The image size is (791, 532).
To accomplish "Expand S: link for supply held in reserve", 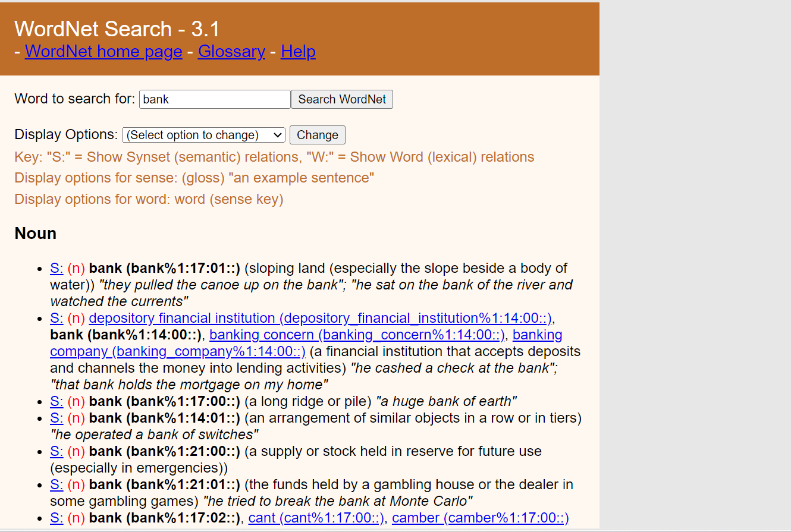I will click(56, 451).
